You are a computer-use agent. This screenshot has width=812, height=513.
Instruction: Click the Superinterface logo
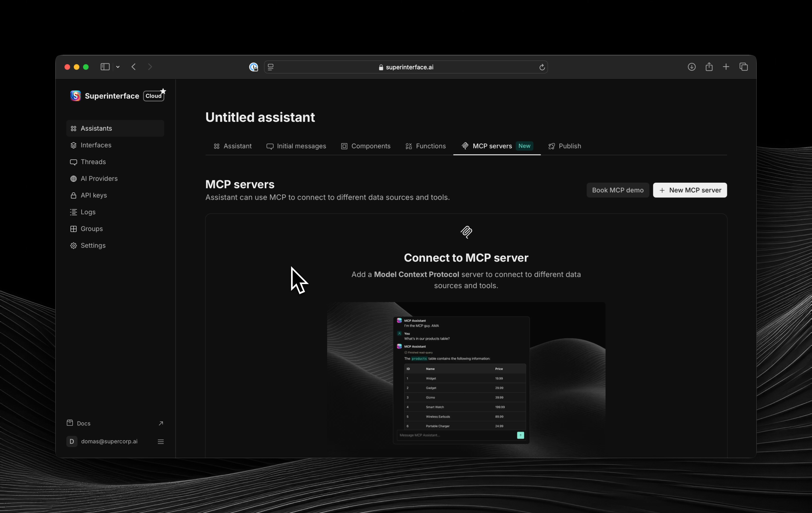click(75, 95)
